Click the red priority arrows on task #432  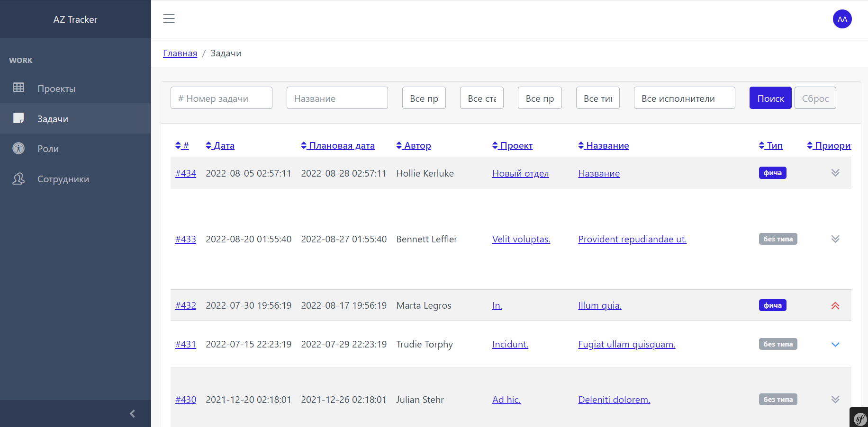(x=835, y=305)
